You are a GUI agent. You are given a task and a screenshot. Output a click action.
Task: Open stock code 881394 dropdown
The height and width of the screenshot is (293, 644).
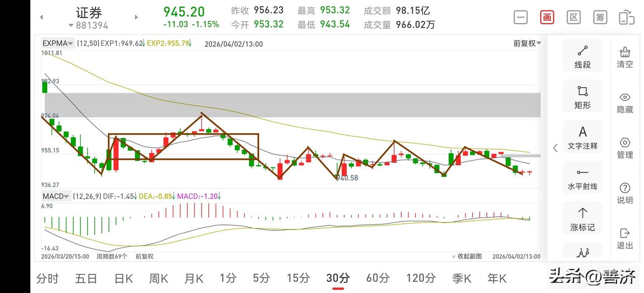[89, 25]
